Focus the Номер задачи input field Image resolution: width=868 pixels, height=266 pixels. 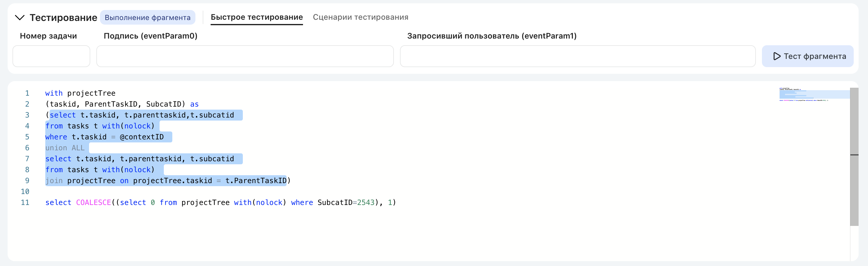[x=51, y=56]
